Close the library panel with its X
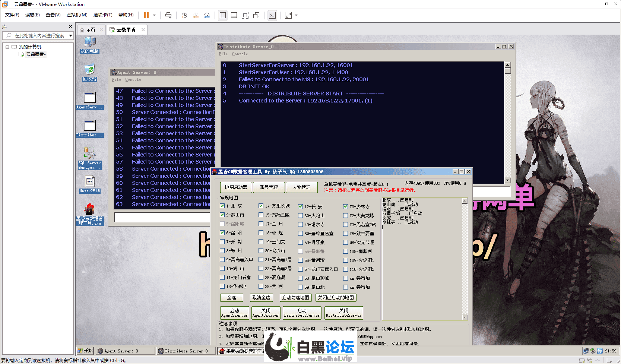Image resolution: width=621 pixels, height=364 pixels. (x=70, y=27)
